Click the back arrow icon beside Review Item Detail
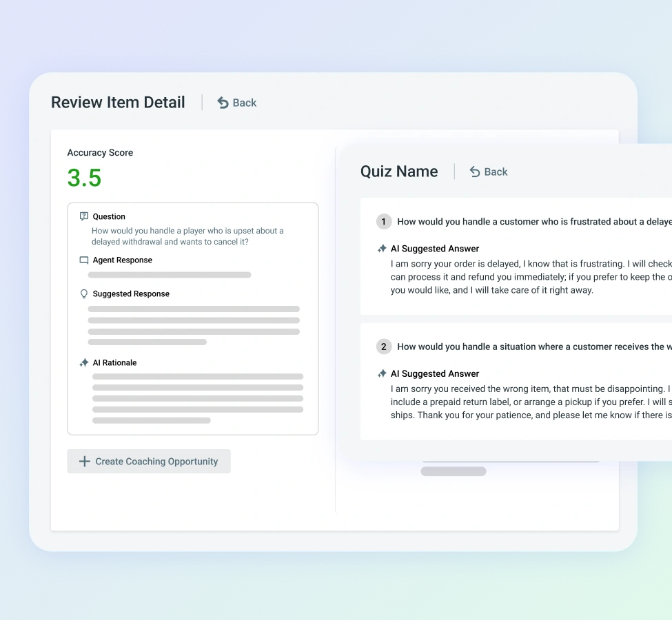The image size is (672, 620). pyautogui.click(x=223, y=103)
